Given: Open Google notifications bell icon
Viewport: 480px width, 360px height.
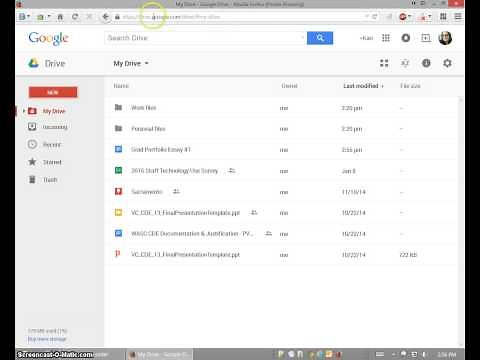Looking at the screenshot, I should pyautogui.click(x=406, y=38).
